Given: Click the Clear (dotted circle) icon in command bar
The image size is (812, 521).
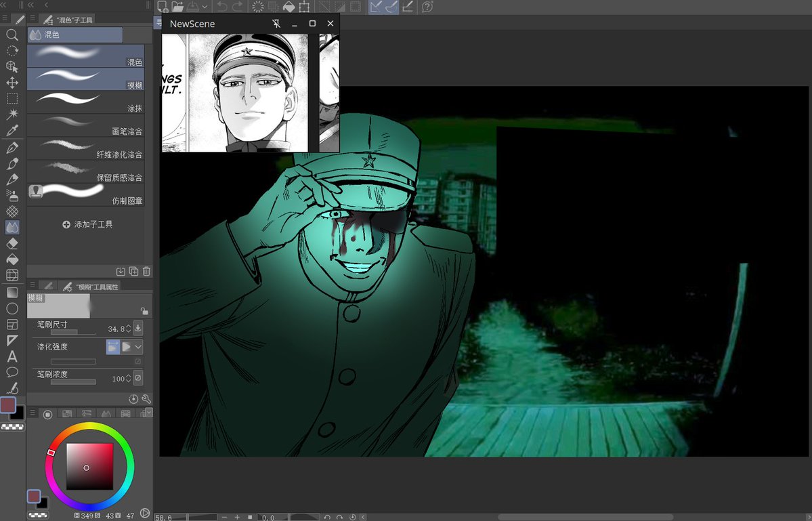Looking at the screenshot, I should (257, 7).
